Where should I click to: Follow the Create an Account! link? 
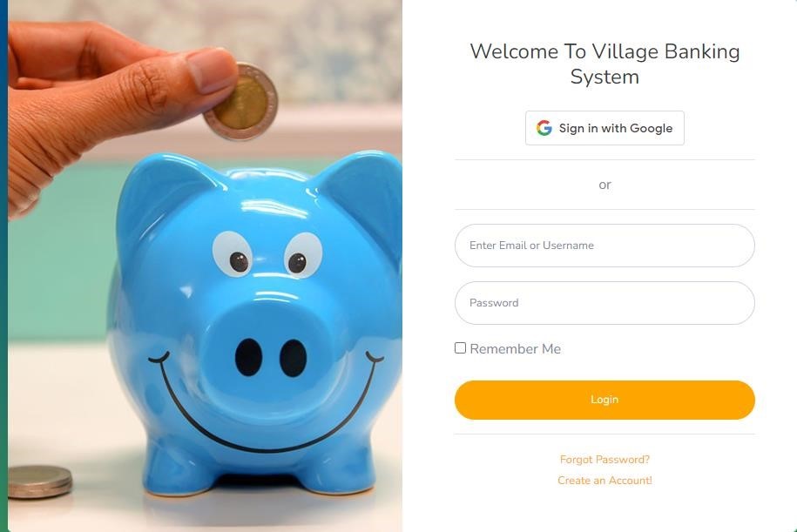click(x=605, y=480)
